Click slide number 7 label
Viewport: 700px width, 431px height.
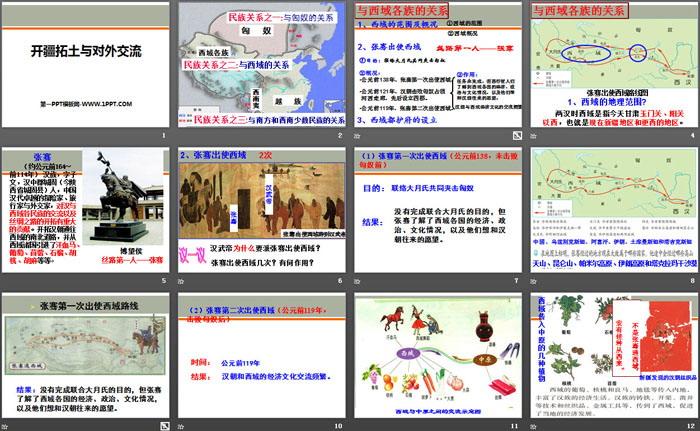[516, 280]
